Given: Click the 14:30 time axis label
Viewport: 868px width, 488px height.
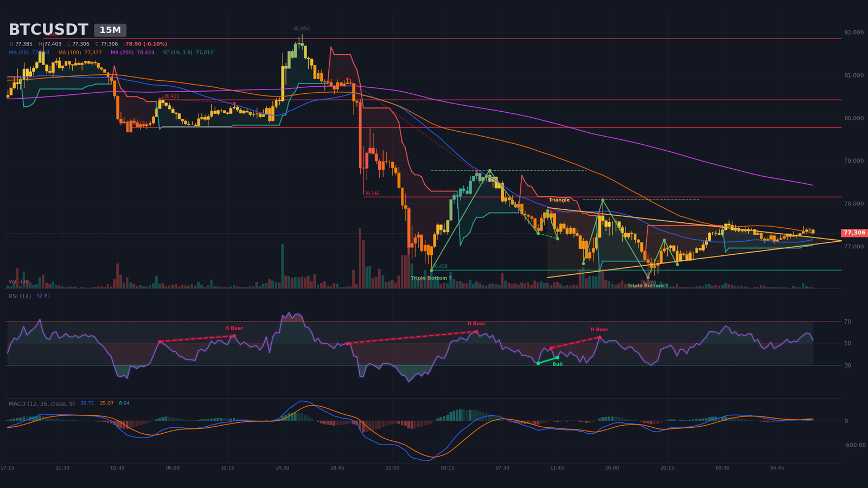Looking at the screenshot, I should pos(282,468).
